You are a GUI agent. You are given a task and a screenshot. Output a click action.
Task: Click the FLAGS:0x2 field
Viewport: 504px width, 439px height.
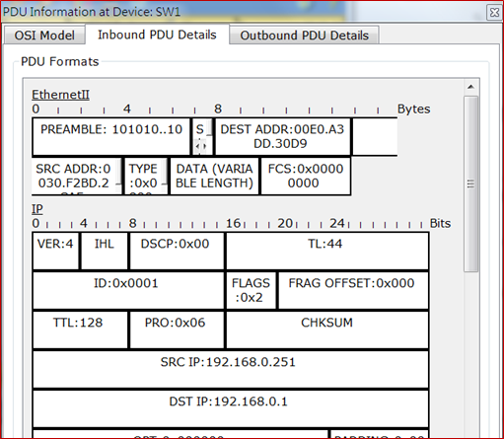[x=251, y=290]
